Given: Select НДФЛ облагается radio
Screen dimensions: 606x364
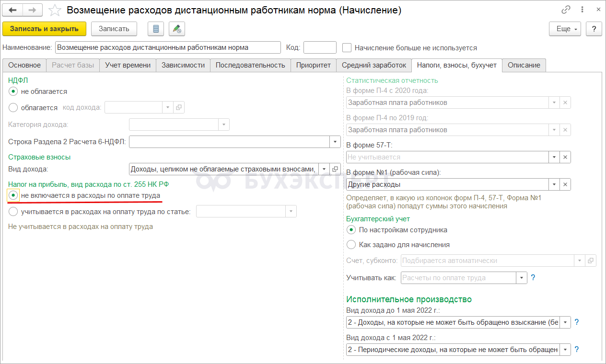Looking at the screenshot, I should click(x=13, y=107).
